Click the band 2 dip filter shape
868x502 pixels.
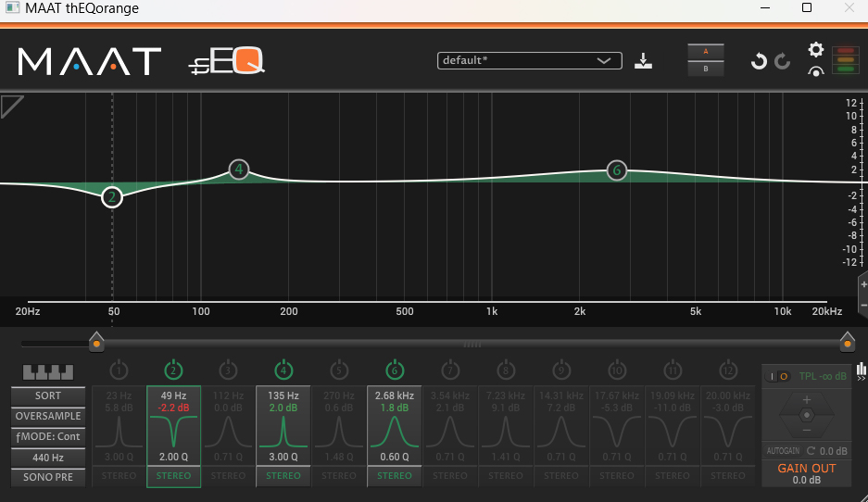pyautogui.click(x=173, y=432)
